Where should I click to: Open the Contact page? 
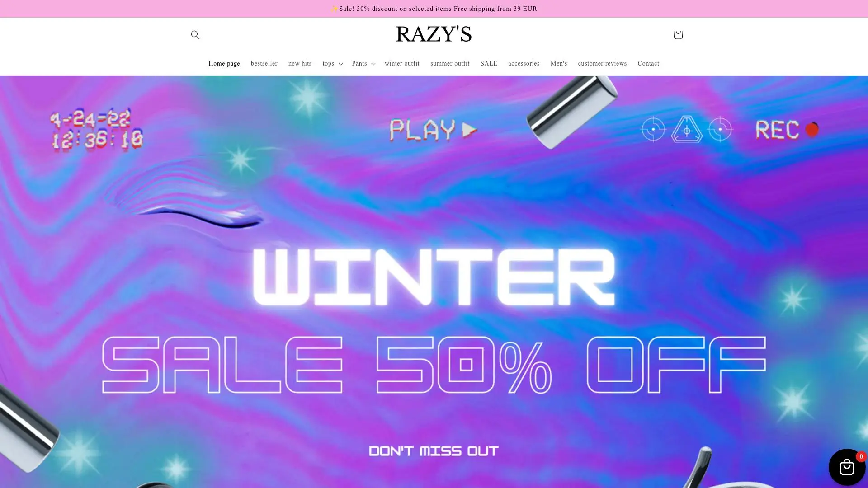(648, 64)
